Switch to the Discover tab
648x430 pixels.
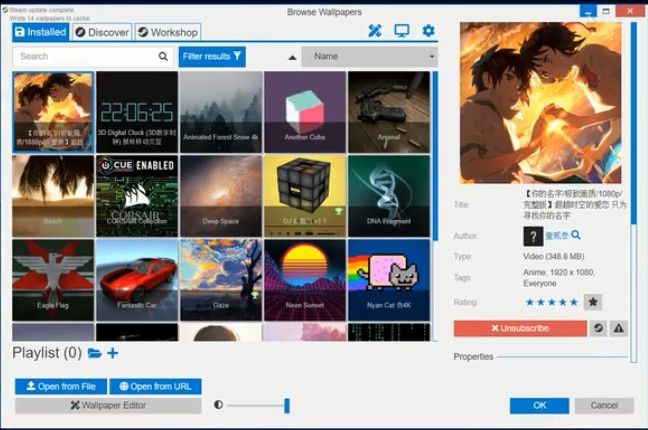coord(102,32)
